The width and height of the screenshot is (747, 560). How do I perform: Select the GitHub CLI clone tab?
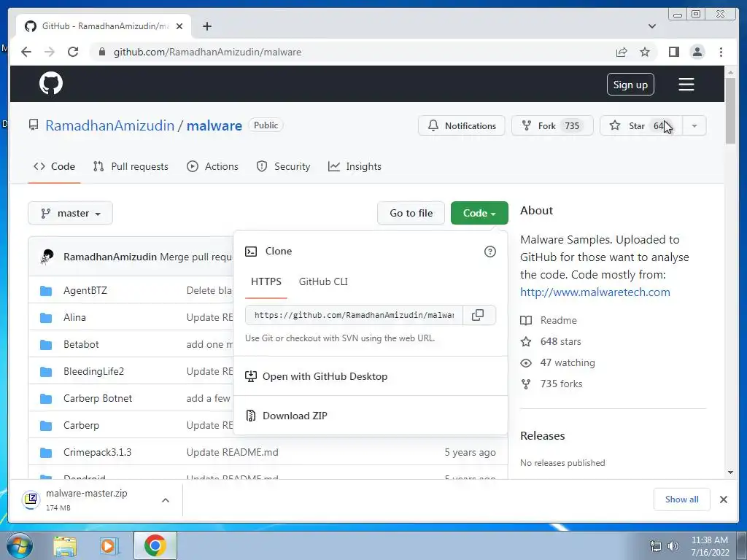click(x=323, y=282)
